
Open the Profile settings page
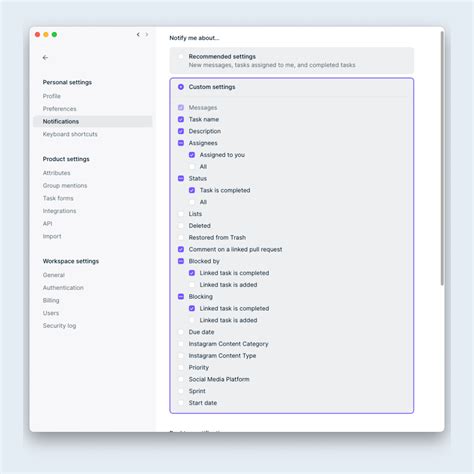pos(52,96)
